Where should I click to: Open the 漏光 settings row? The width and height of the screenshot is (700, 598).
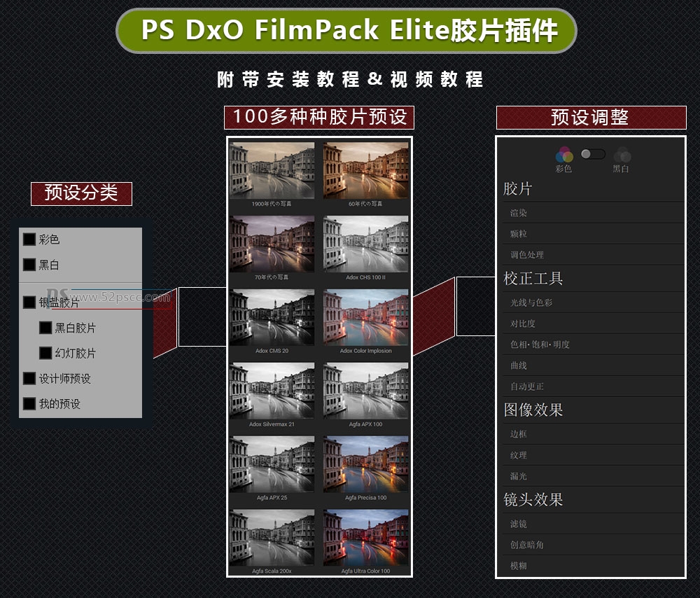594,476
